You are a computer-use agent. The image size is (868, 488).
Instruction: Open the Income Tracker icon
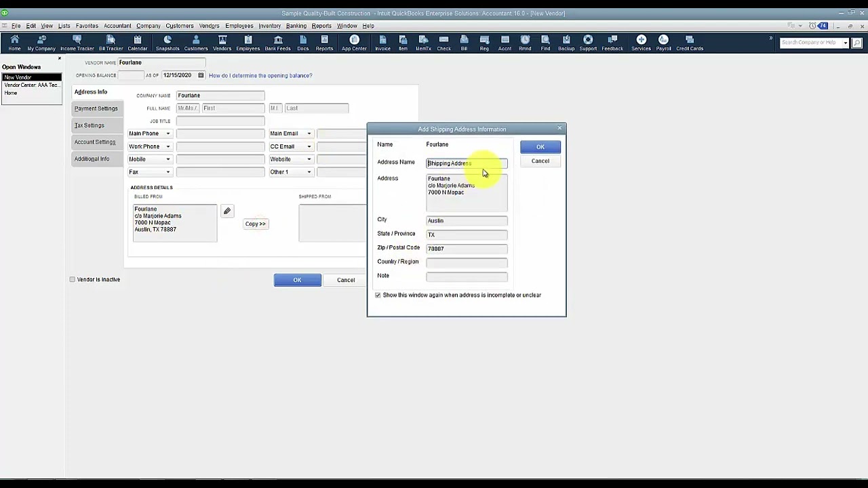coord(77,43)
